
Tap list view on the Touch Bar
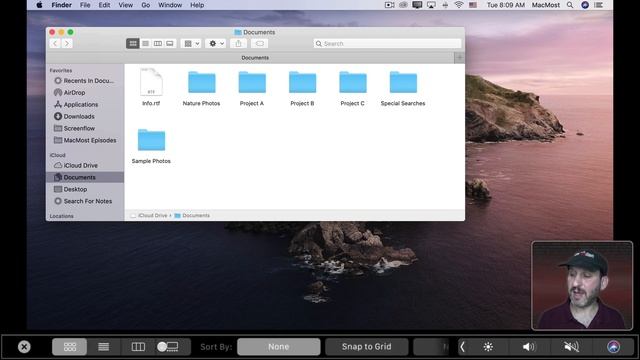click(x=104, y=347)
